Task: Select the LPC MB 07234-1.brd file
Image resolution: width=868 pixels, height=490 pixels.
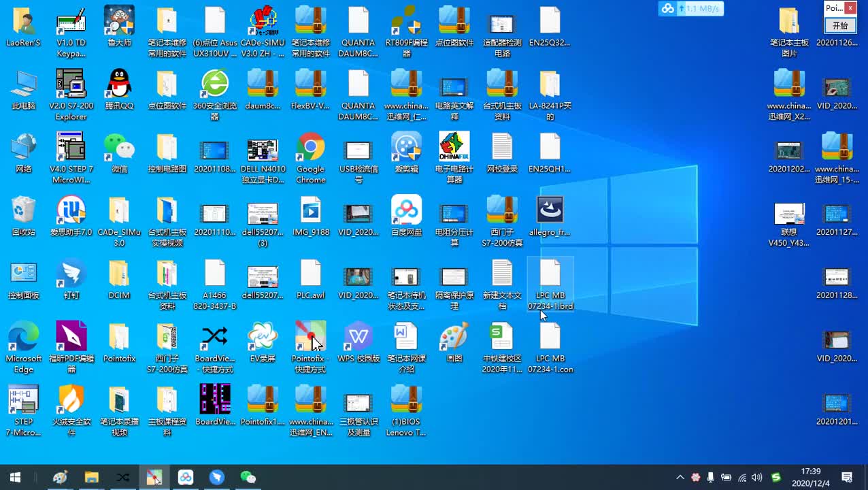Action: tap(550, 285)
